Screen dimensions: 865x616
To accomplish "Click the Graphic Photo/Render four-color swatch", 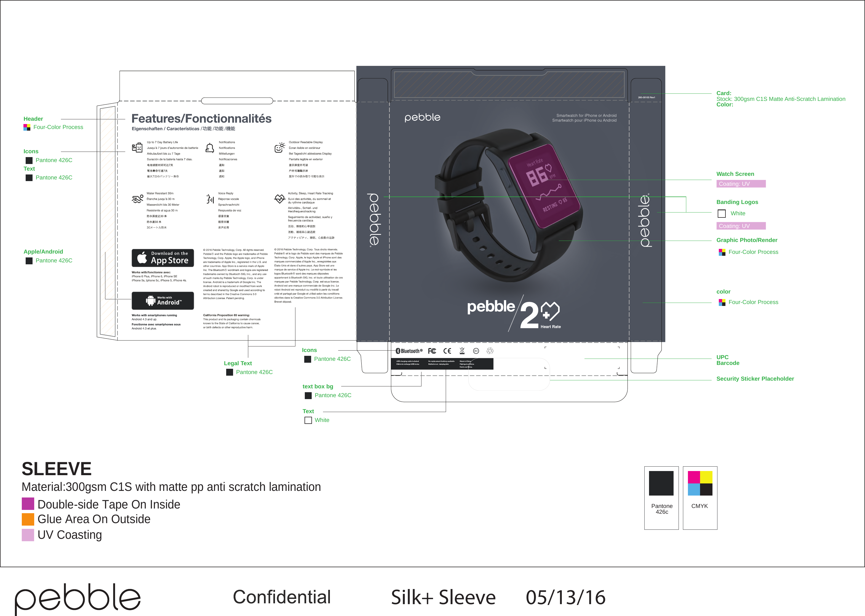I will pos(722,252).
